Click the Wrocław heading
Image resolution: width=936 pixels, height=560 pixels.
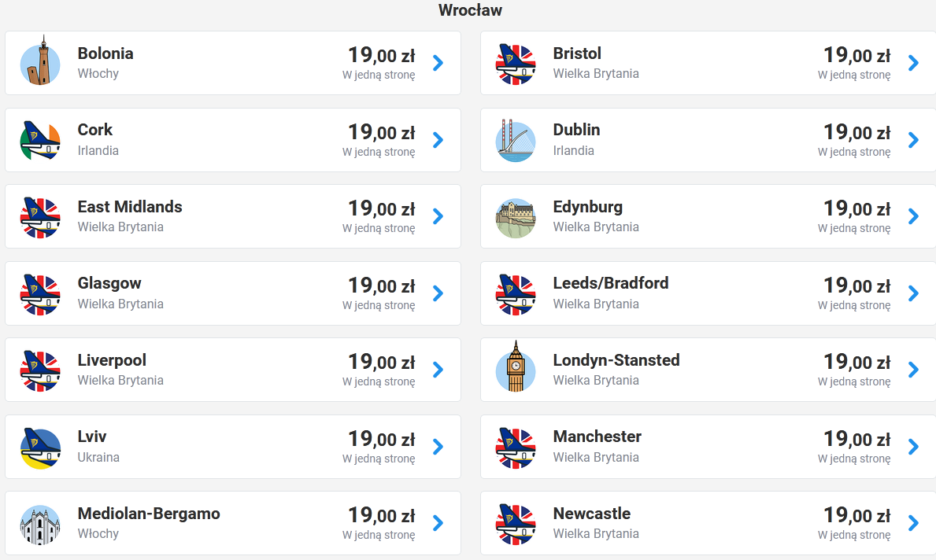click(x=471, y=10)
